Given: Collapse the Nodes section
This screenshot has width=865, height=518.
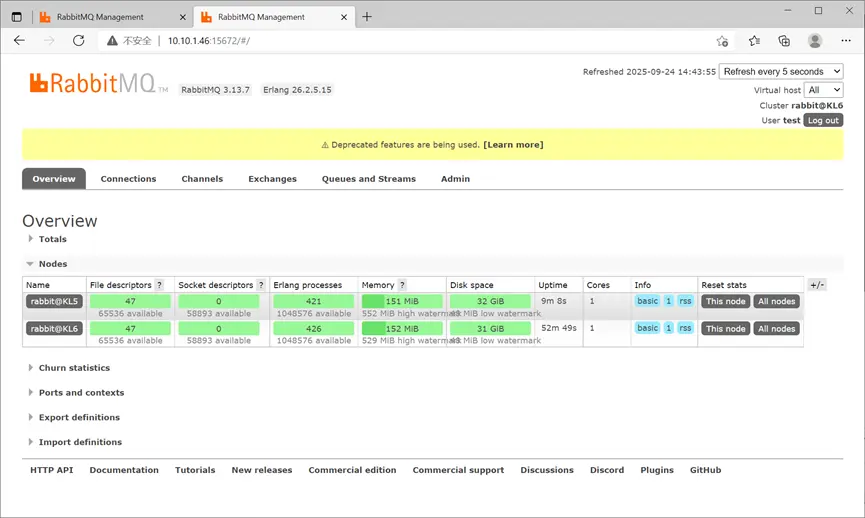Looking at the screenshot, I should 52,264.
